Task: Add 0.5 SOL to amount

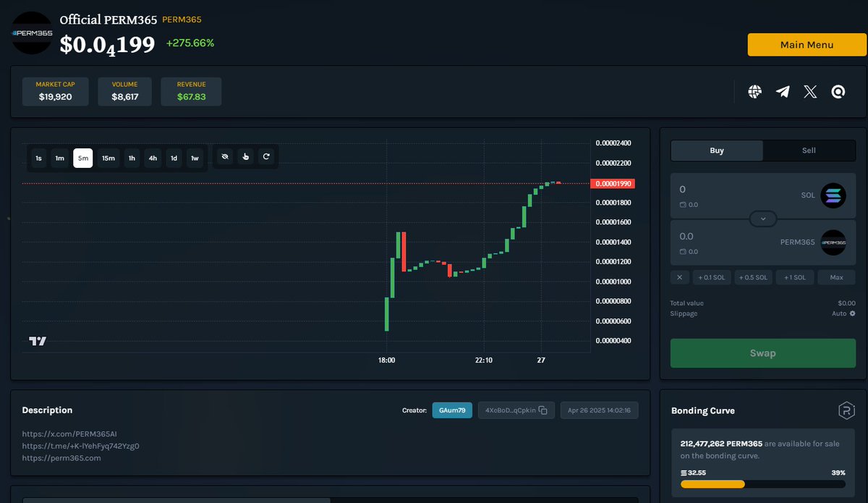Action: pyautogui.click(x=753, y=277)
